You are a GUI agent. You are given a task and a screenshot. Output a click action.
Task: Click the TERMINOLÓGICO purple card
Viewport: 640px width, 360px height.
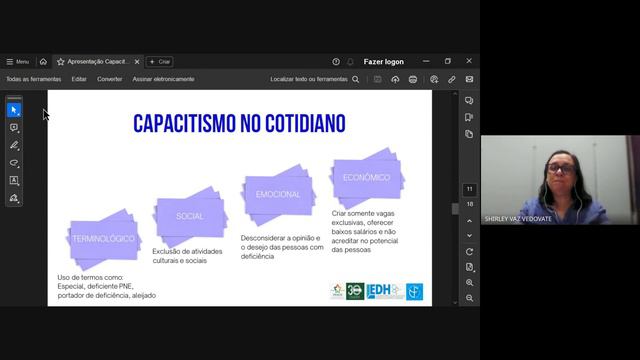(104, 239)
